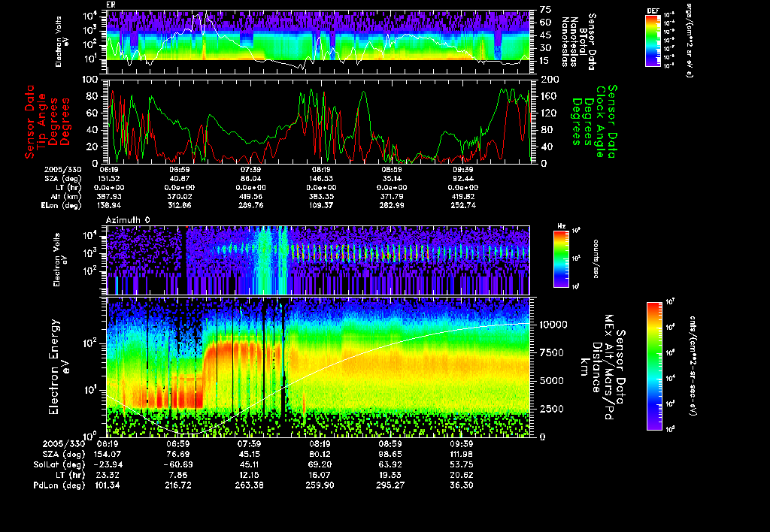Click the 'Electron Energy' axis label
The image size is (770, 532).
pyautogui.click(x=54, y=367)
